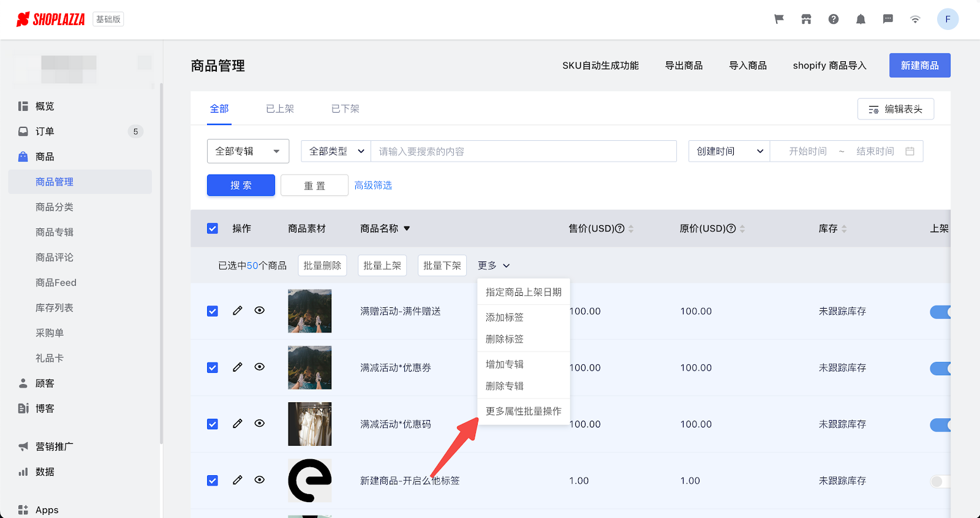980x518 pixels.
Task: Open the help question mark icon
Action: pyautogui.click(x=834, y=19)
